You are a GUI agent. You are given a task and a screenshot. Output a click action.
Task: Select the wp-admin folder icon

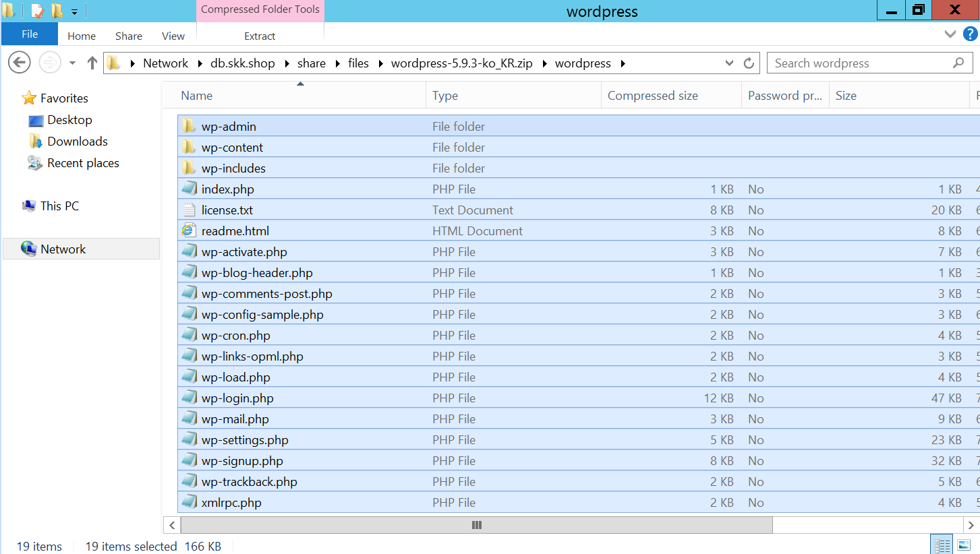[x=189, y=126]
